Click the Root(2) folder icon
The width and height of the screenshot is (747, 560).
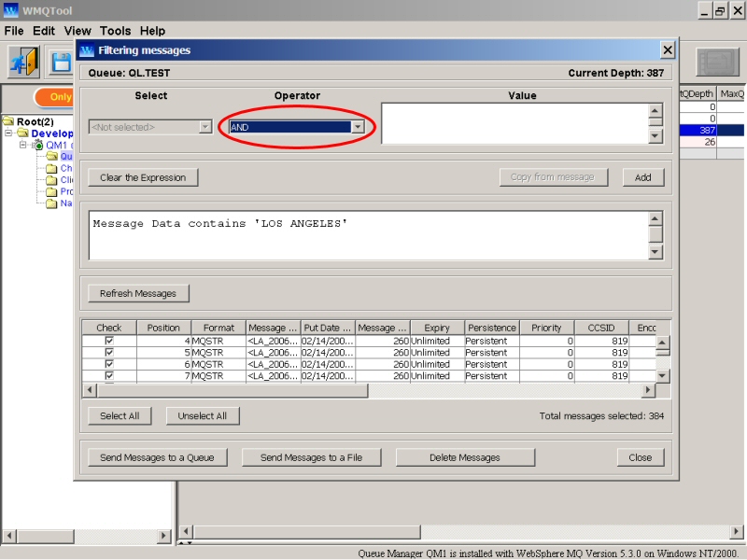point(8,121)
